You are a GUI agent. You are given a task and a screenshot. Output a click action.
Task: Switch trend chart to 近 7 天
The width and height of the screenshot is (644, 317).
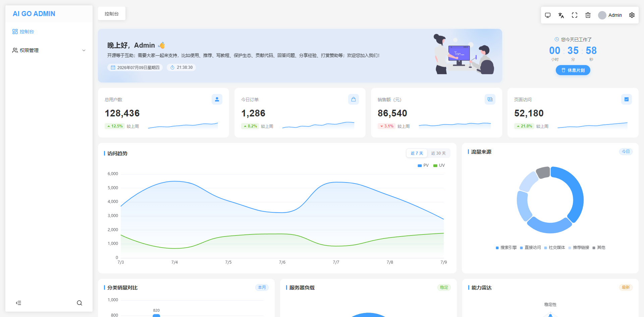[417, 153]
